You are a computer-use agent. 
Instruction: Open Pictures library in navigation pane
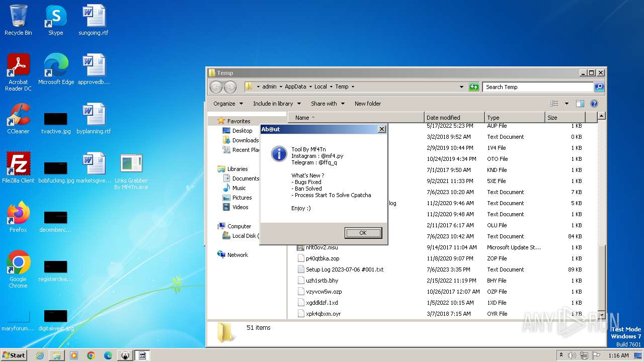click(242, 198)
